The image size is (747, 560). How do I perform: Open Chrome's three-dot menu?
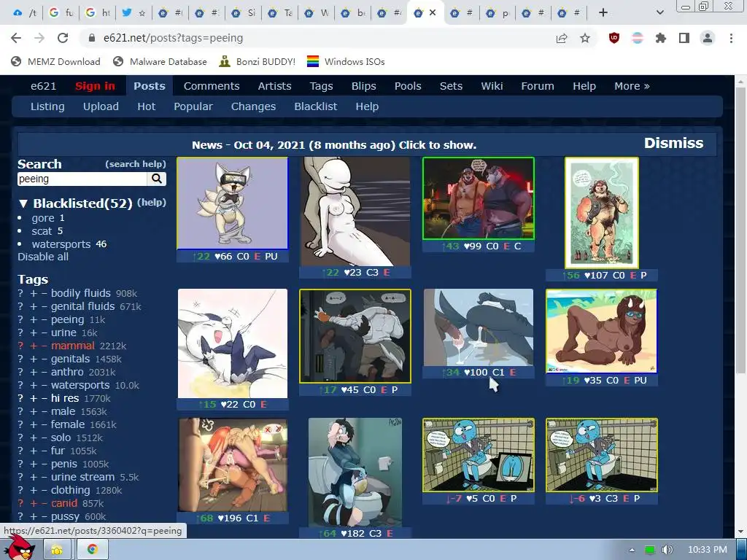point(731,38)
